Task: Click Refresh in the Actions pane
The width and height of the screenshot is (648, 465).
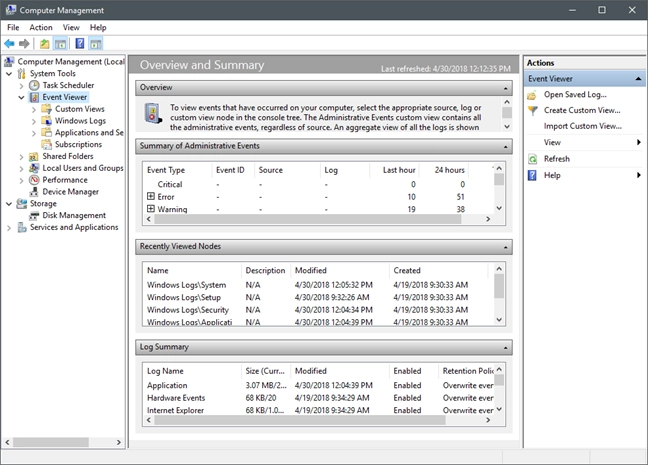Action: pos(557,159)
